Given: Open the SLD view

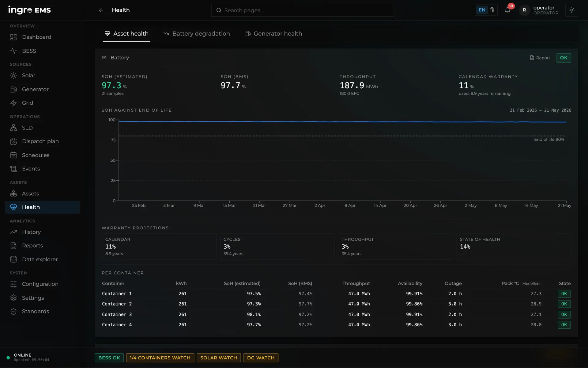Looking at the screenshot, I should pos(43,128).
